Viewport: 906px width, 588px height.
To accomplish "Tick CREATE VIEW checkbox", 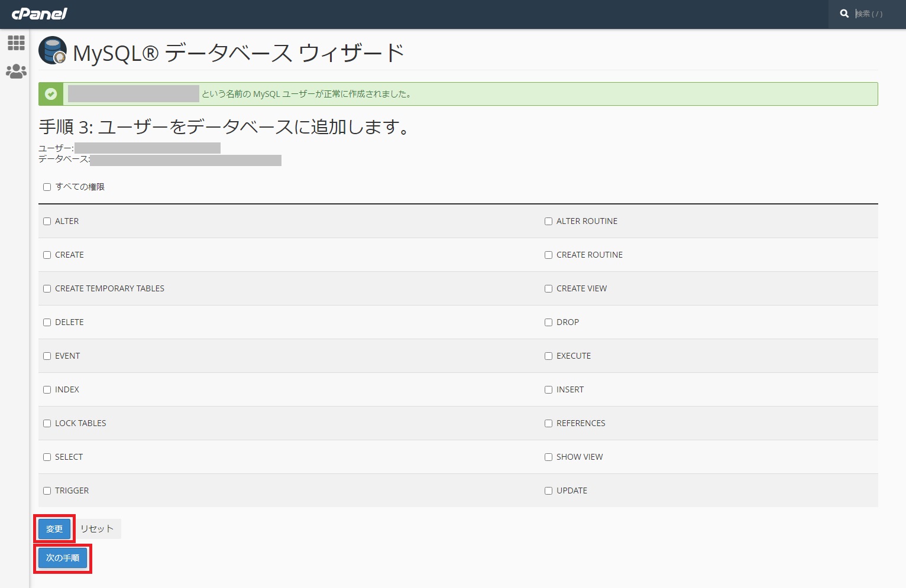I will coord(548,288).
